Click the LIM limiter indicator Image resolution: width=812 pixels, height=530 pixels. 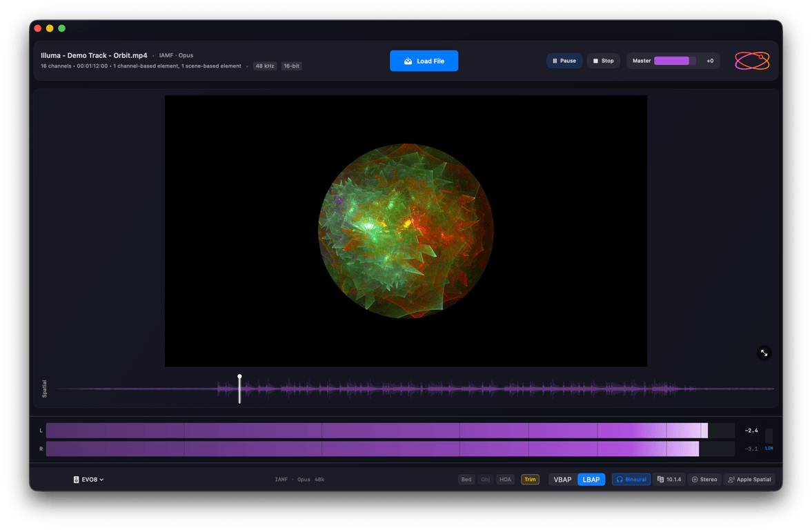(x=769, y=448)
